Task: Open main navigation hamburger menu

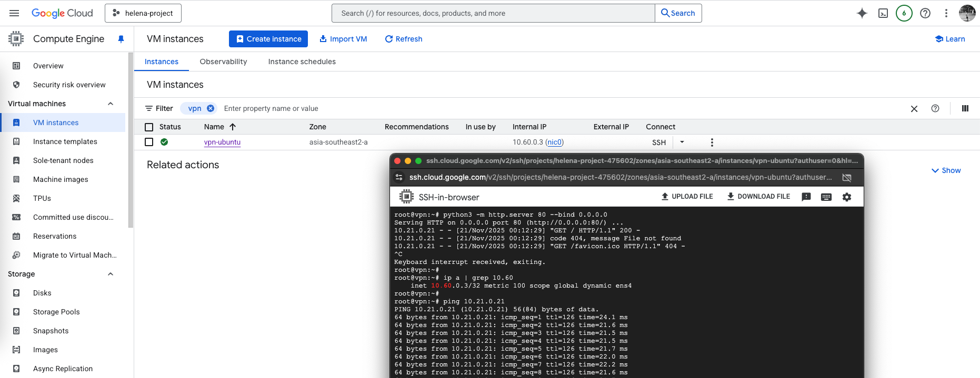Action: [x=14, y=13]
